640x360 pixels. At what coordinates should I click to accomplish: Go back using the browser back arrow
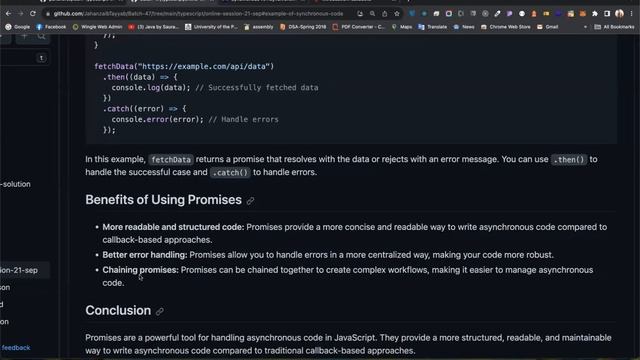[8, 13]
